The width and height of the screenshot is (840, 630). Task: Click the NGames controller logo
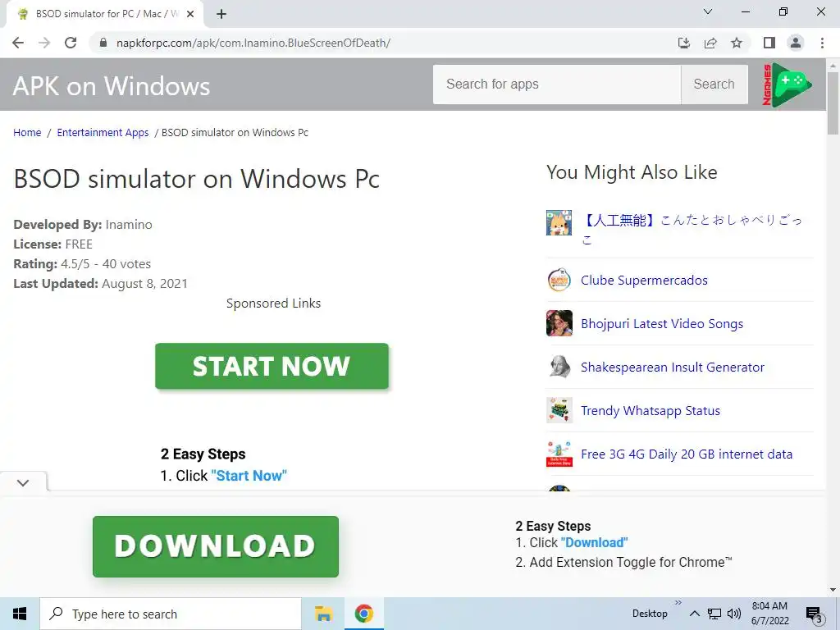coord(787,84)
